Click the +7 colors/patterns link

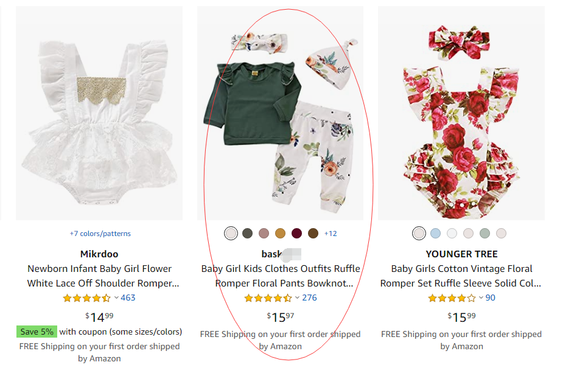point(100,234)
